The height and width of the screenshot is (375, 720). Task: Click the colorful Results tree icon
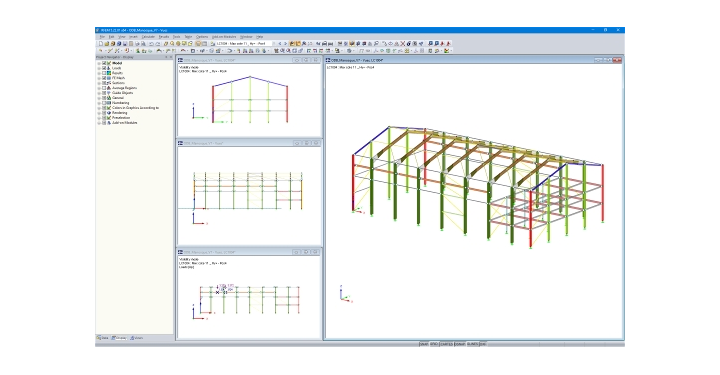(109, 73)
